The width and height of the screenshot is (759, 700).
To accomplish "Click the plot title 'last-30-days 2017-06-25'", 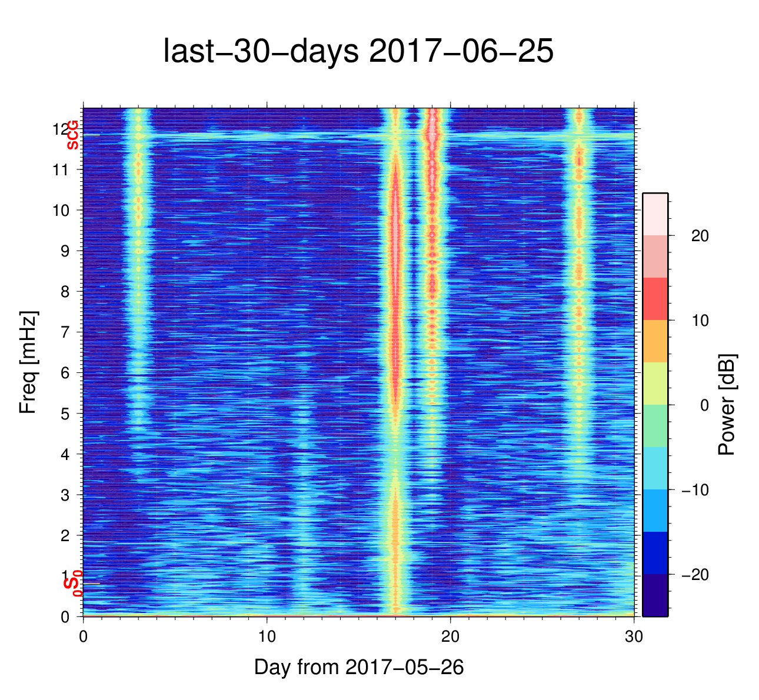I will click(358, 52).
